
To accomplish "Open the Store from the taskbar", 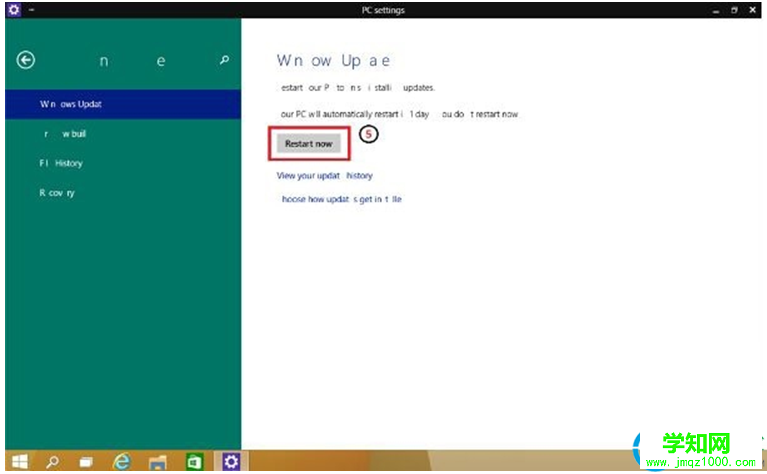I will (x=194, y=461).
